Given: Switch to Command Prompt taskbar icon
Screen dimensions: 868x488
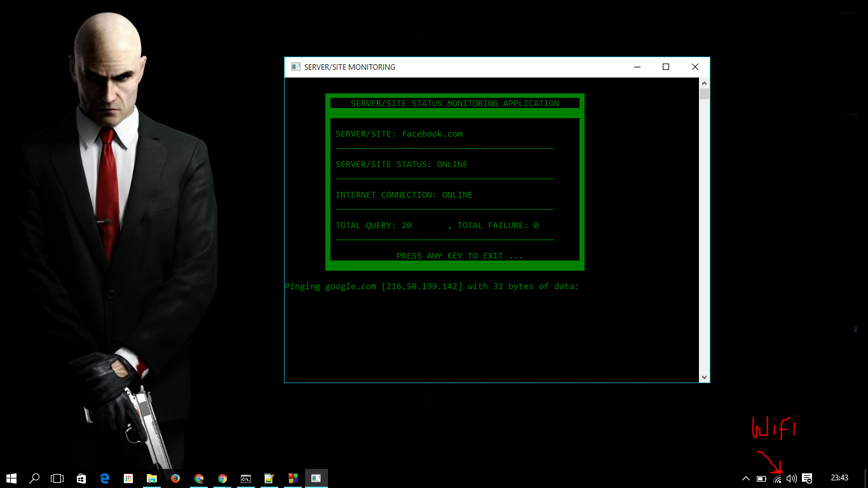Looking at the screenshot, I should [x=246, y=478].
